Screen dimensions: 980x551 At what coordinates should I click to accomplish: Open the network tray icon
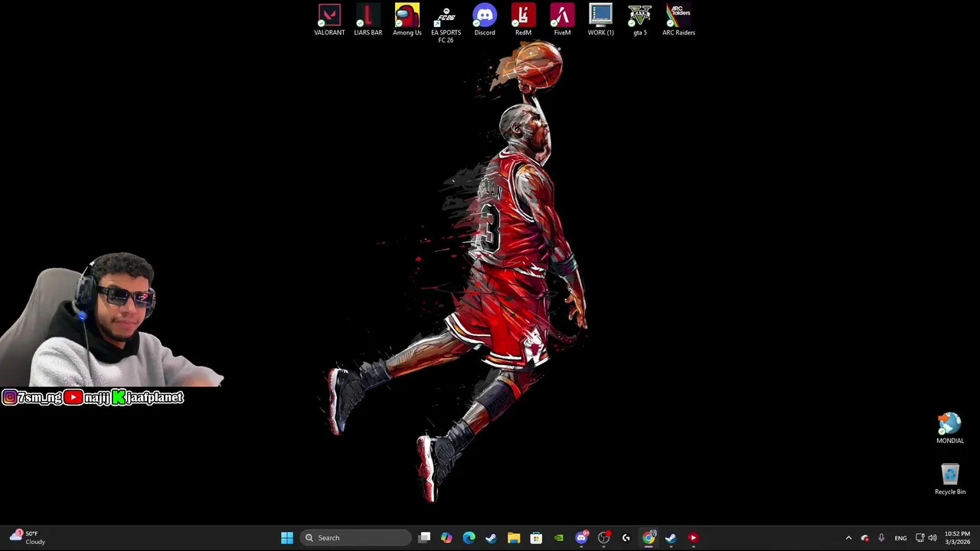click(x=920, y=538)
